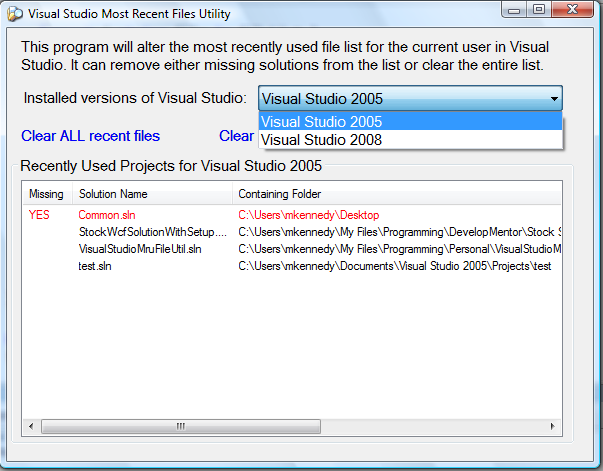Sort by the Solution Name column header
Image resolution: width=603 pixels, height=471 pixels.
point(113,193)
